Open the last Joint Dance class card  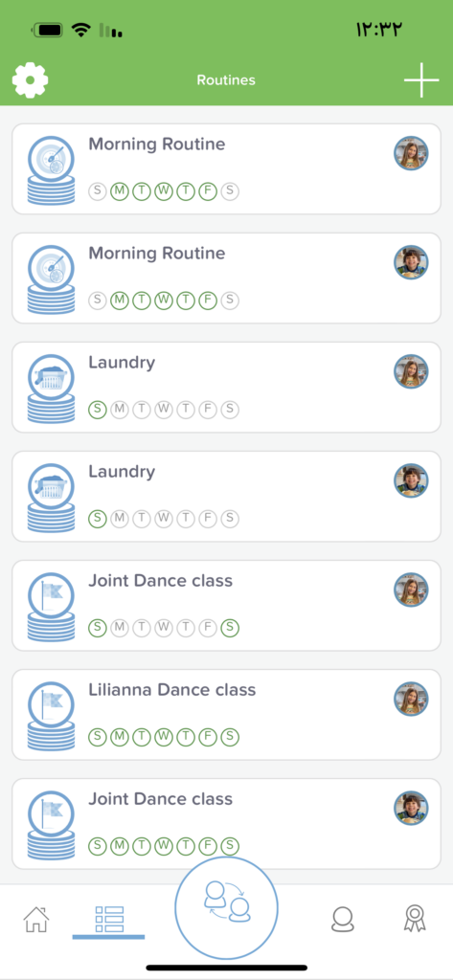[x=226, y=824]
